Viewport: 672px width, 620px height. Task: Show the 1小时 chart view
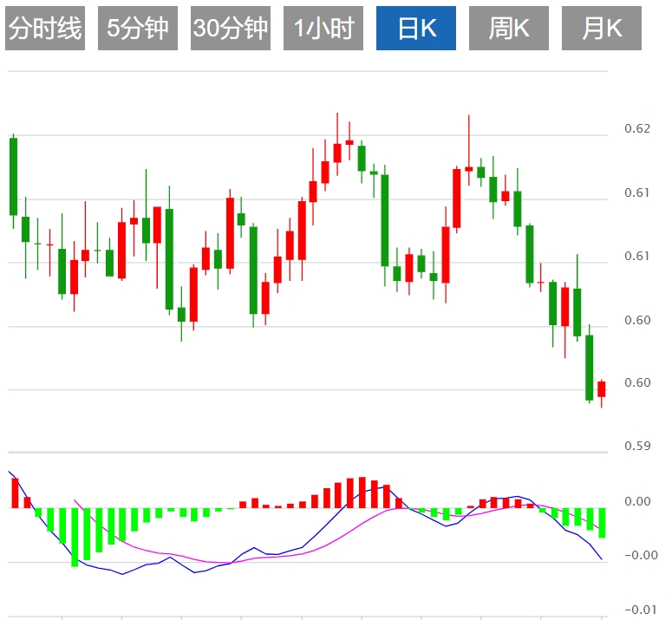(x=323, y=29)
